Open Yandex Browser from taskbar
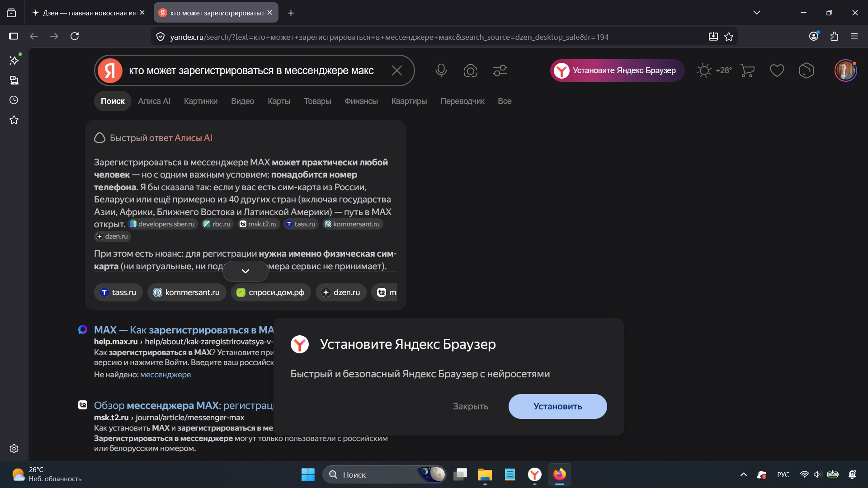This screenshot has height=488, width=868. click(x=535, y=474)
